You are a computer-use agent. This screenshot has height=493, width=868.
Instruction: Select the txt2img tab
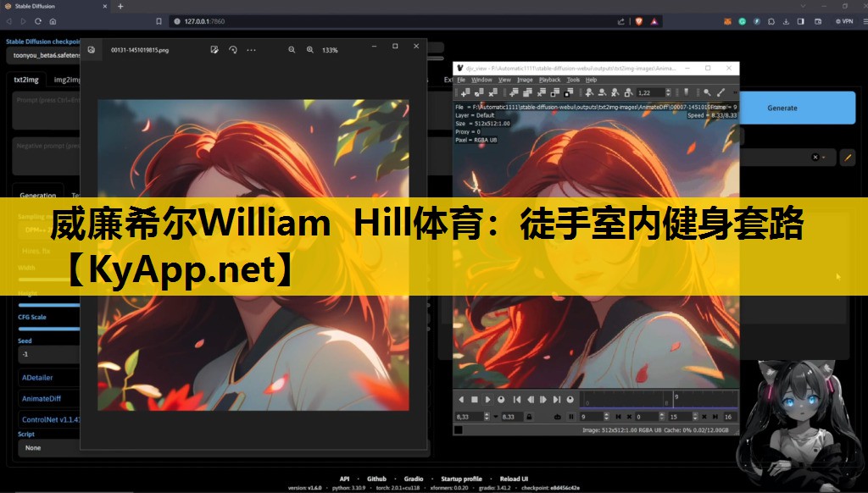click(x=26, y=80)
